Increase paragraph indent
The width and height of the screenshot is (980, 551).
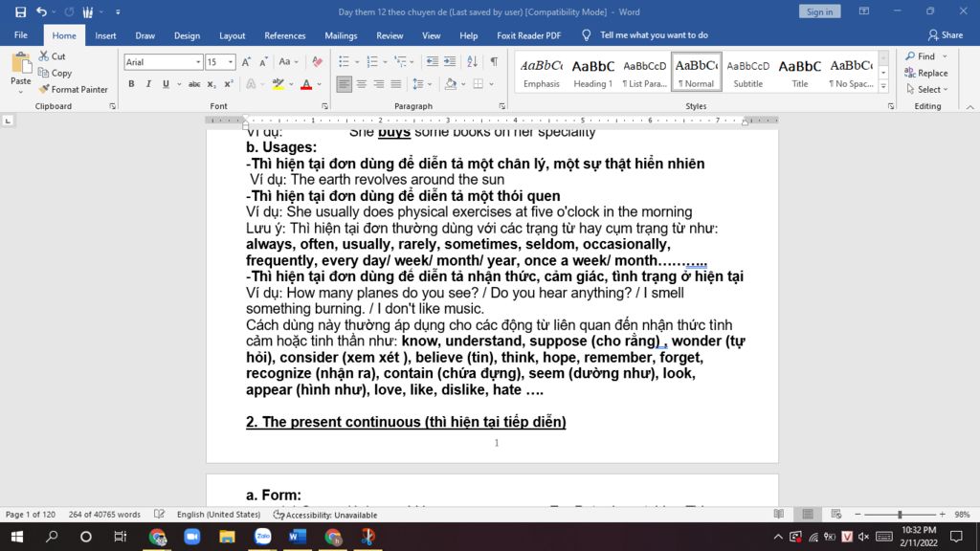click(x=450, y=62)
